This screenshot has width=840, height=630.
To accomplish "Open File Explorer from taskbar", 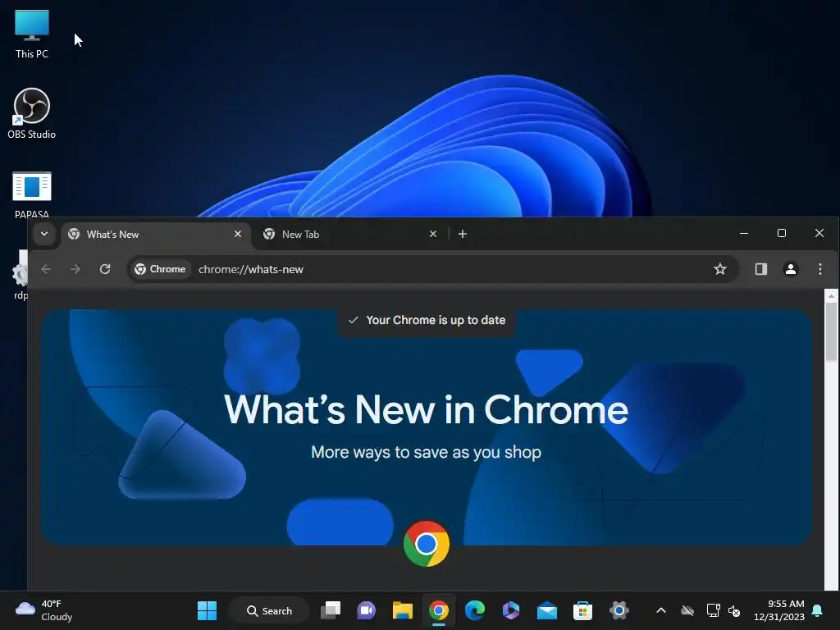I will [402, 610].
